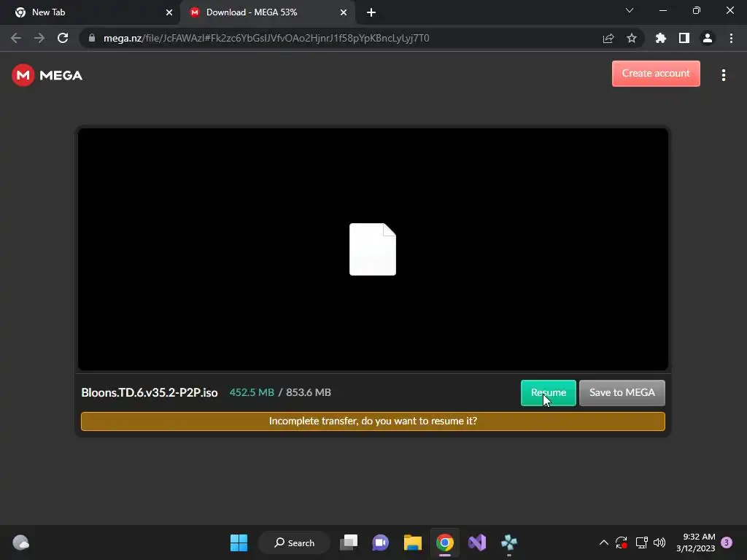Show hidden system tray icons
The image size is (747, 560).
click(603, 542)
